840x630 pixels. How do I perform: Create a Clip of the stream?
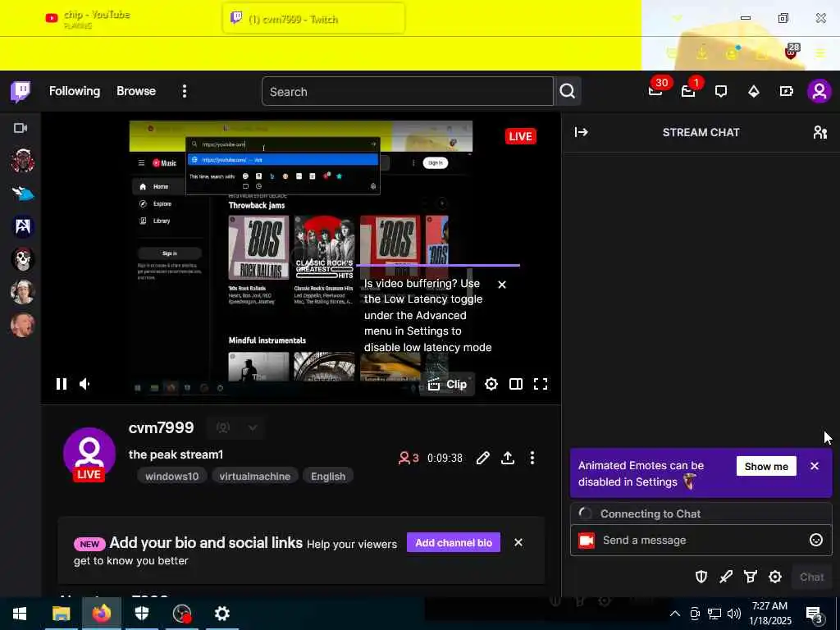click(x=448, y=384)
